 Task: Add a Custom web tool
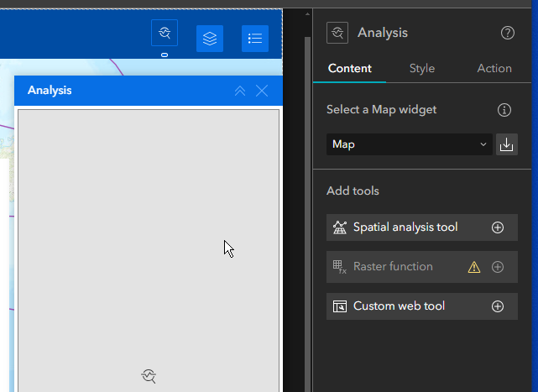(x=498, y=306)
